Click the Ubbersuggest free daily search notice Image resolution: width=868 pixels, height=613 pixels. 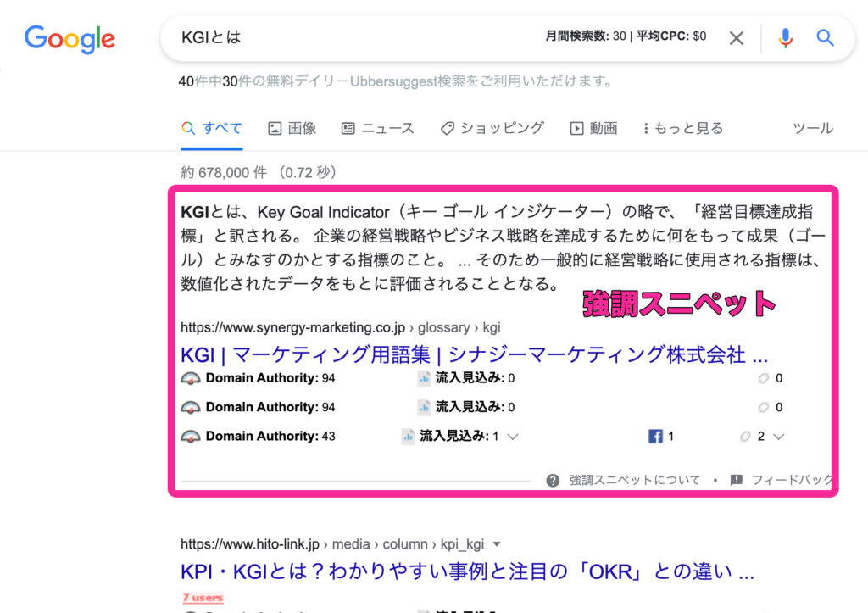pyautogui.click(x=395, y=81)
